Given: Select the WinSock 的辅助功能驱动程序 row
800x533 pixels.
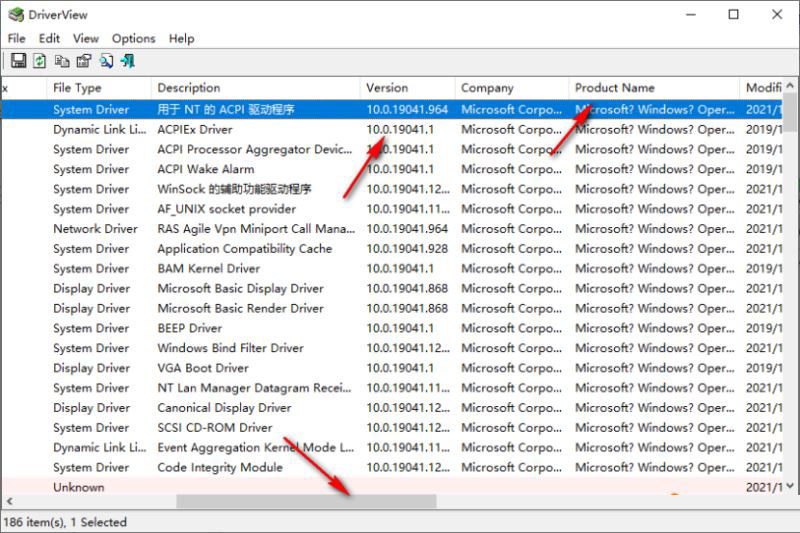Looking at the screenshot, I should point(392,189).
